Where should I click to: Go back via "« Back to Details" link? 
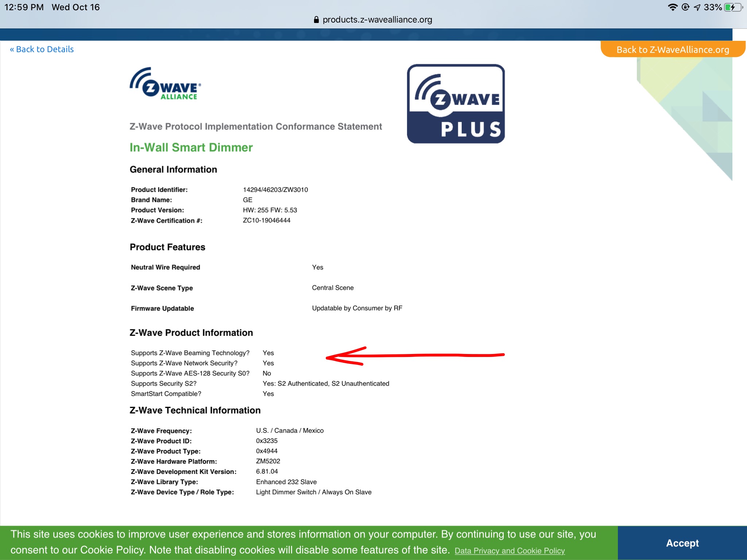(42, 49)
